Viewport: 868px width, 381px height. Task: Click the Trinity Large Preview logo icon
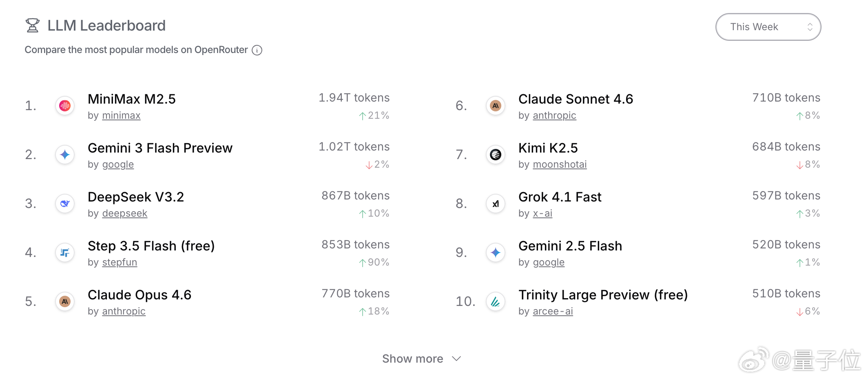tap(496, 302)
